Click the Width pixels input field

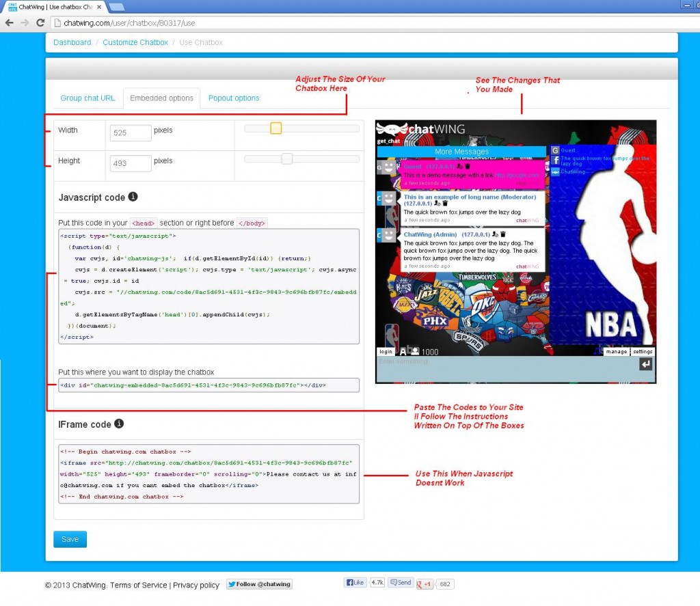click(x=131, y=133)
